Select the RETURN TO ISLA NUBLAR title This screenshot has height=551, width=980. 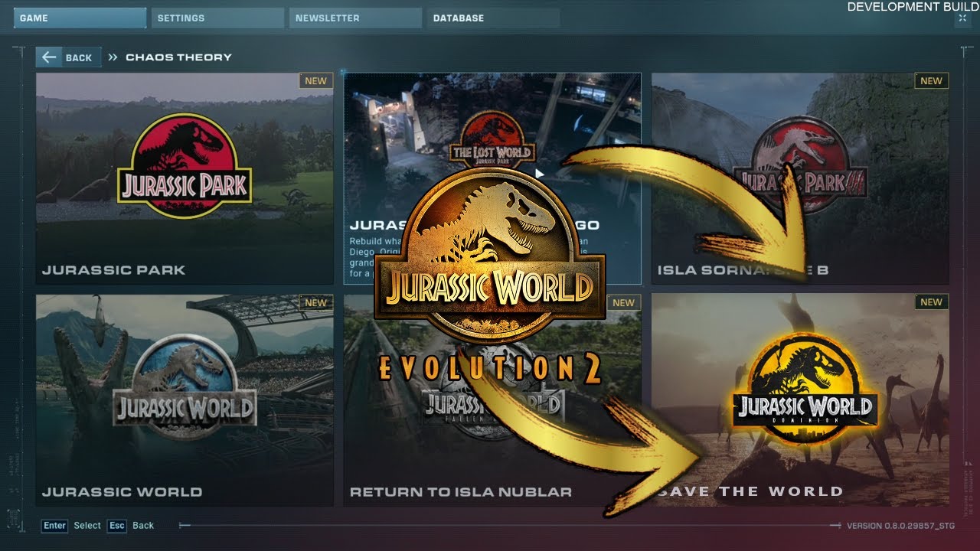(461, 492)
